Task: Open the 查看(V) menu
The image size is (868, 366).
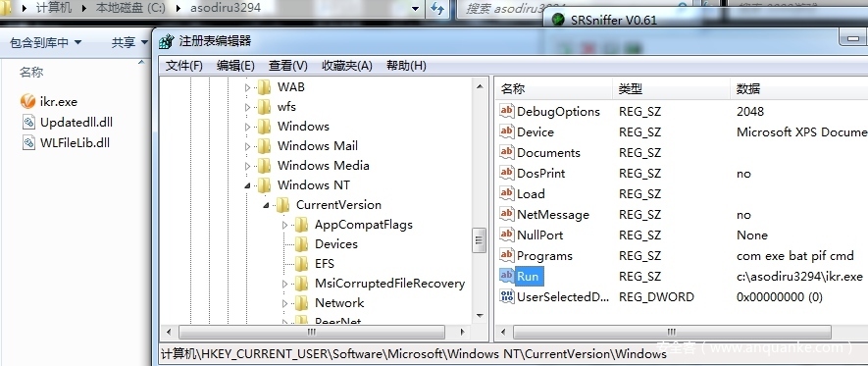Action: click(x=287, y=66)
